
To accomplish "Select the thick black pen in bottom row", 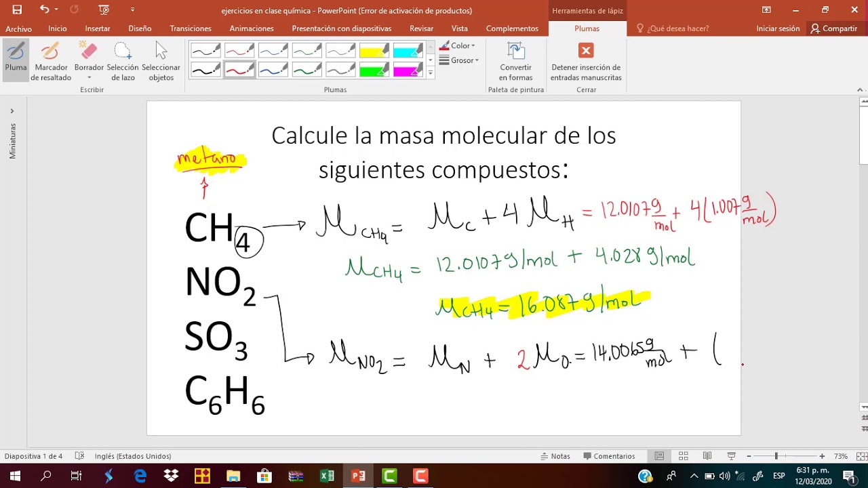I will pyautogui.click(x=205, y=69).
